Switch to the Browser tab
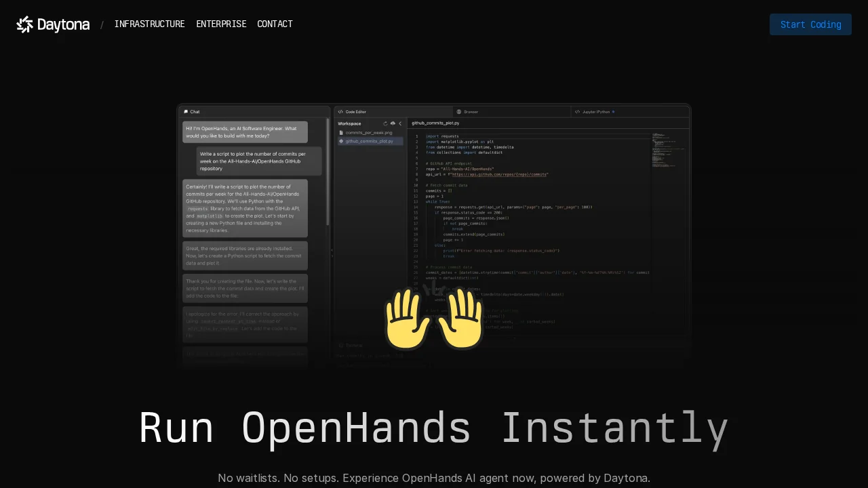 471,112
